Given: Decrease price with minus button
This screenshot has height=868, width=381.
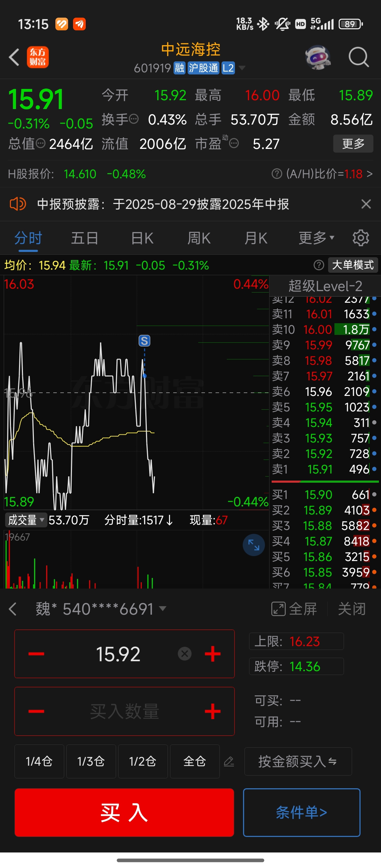Looking at the screenshot, I should click(x=36, y=654).
